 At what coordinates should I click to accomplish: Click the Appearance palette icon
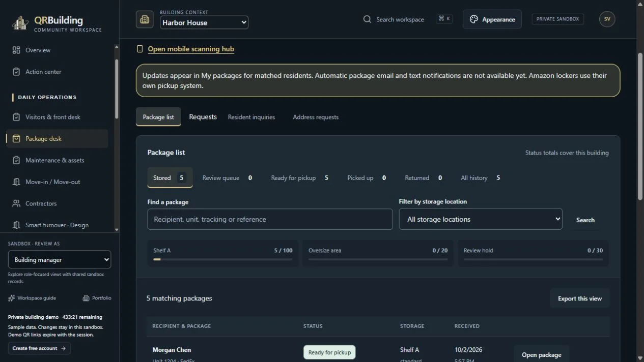click(474, 19)
